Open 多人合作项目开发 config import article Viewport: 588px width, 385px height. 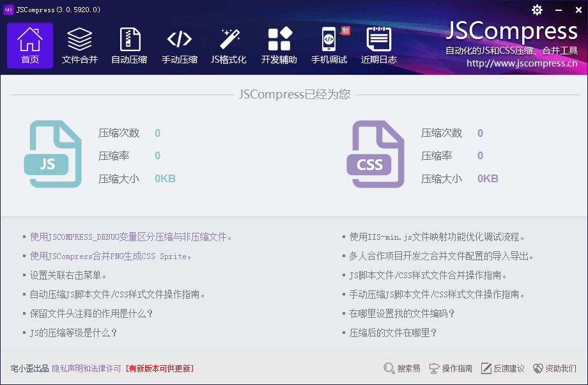(442, 256)
